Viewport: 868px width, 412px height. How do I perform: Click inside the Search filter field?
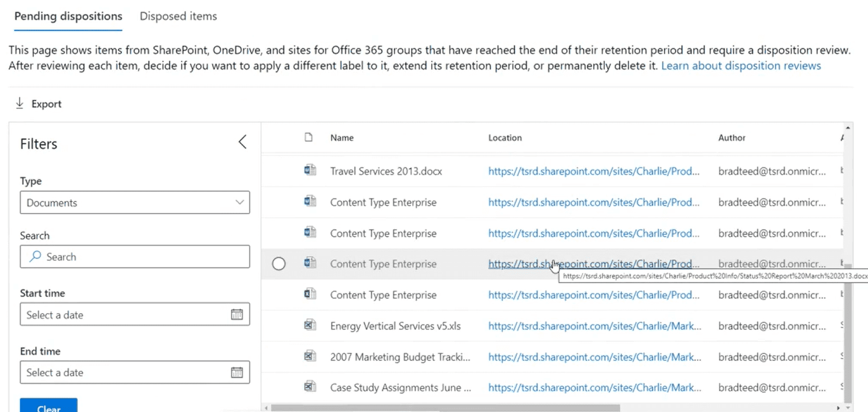point(135,257)
